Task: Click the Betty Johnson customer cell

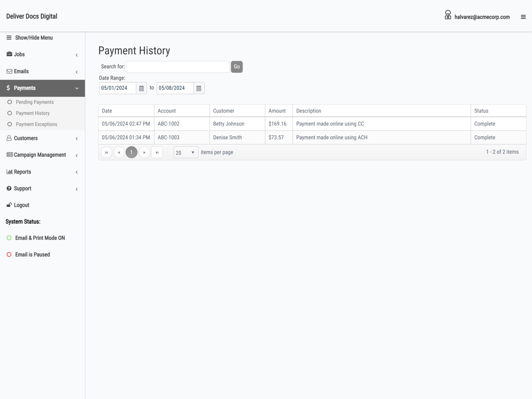Action: [237, 124]
